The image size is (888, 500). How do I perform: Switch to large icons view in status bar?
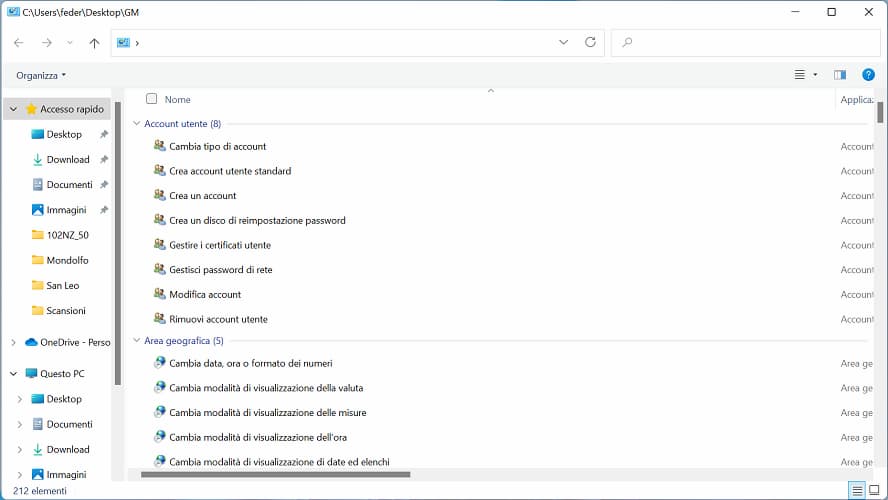(x=873, y=490)
